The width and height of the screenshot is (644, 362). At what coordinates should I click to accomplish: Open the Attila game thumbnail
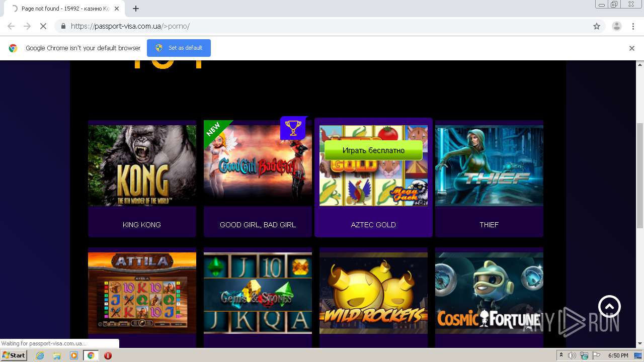142,293
